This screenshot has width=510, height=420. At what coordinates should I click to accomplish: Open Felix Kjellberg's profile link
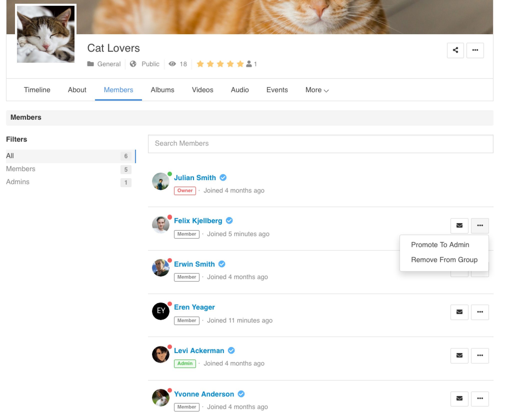(198, 221)
